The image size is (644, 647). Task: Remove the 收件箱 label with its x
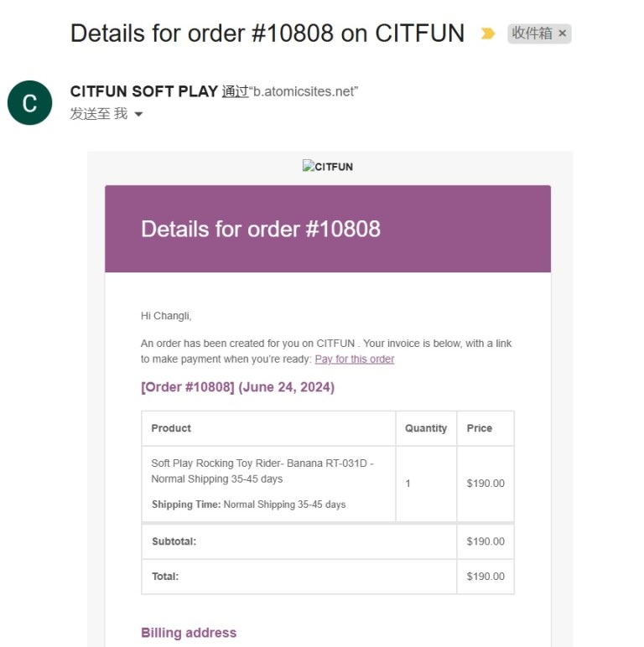(x=563, y=34)
